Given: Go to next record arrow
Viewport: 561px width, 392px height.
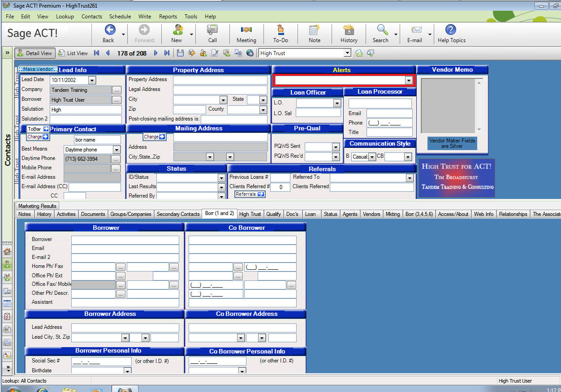Looking at the screenshot, I should tap(155, 53).
